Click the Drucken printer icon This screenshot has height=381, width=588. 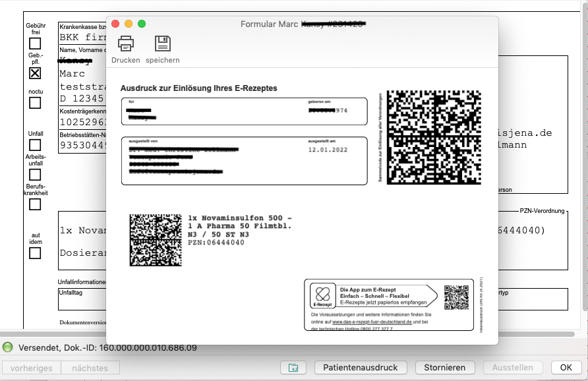pos(126,44)
